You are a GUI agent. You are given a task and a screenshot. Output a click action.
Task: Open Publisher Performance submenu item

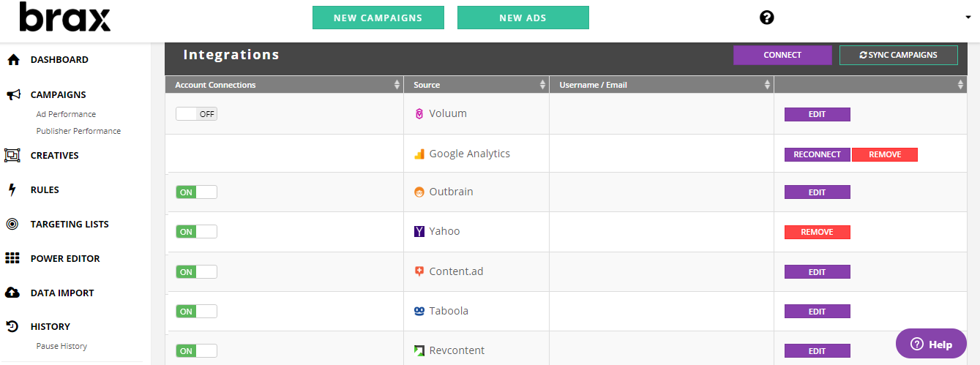(78, 131)
